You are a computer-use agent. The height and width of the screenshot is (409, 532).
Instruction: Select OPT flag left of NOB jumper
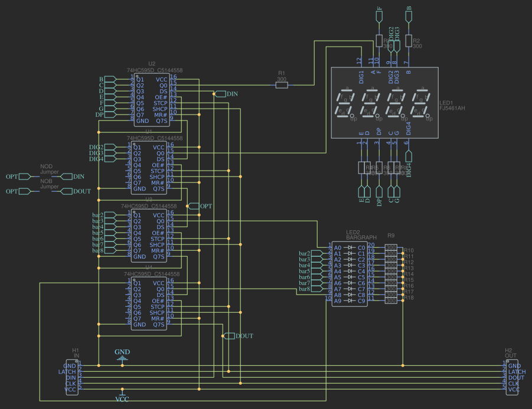point(18,191)
